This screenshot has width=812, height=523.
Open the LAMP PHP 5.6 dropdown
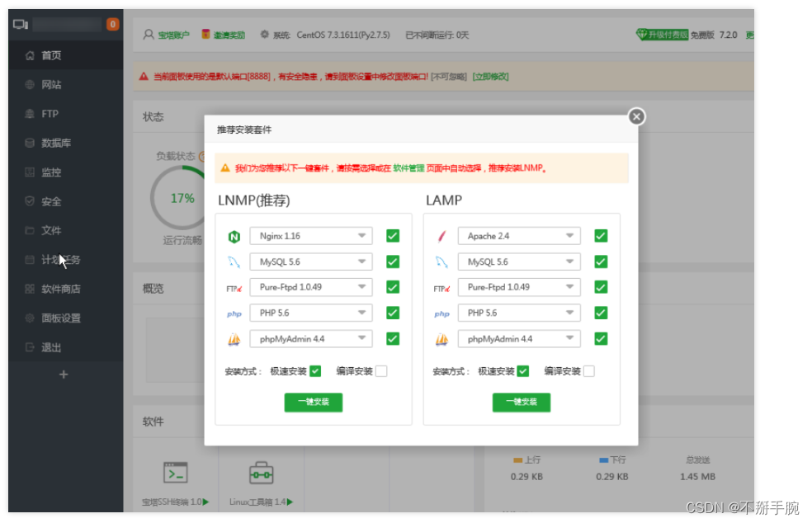tap(519, 313)
